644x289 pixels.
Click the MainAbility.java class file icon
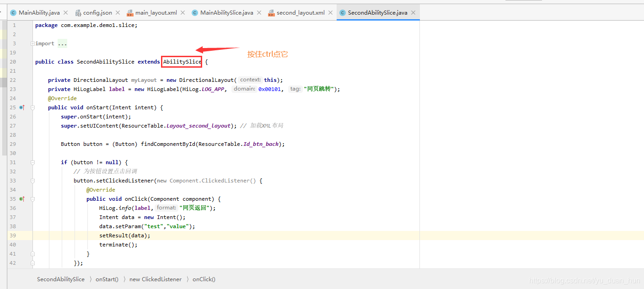click(x=13, y=13)
